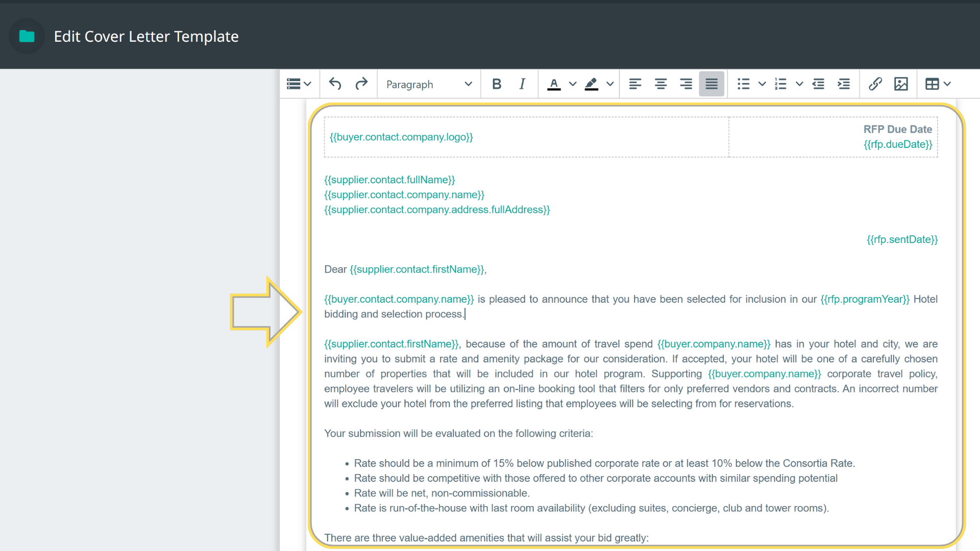The width and height of the screenshot is (980, 551).
Task: Click the Undo arrow icon
Action: (335, 84)
